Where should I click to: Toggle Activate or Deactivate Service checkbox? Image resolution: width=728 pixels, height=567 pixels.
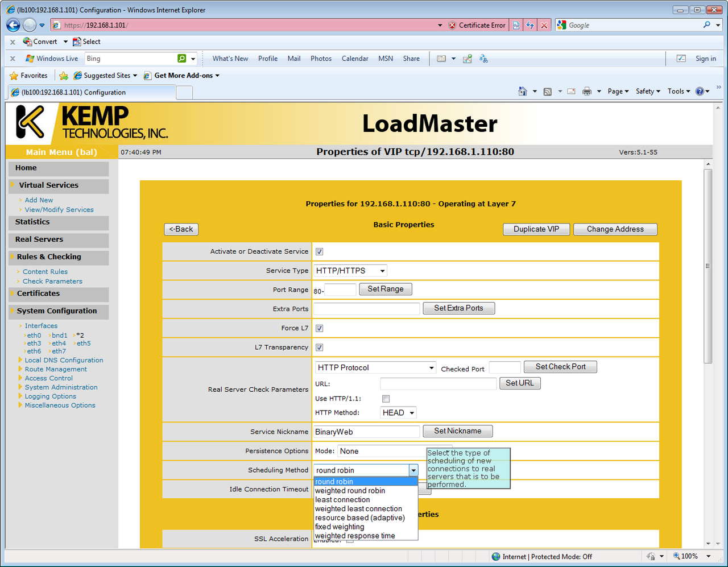320,252
